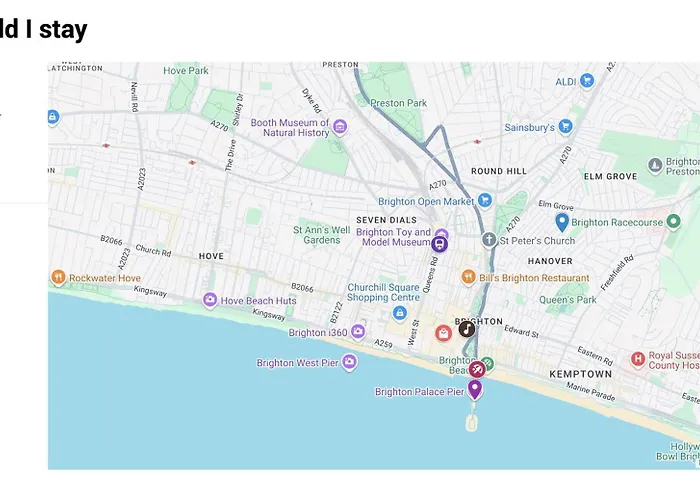Open the Booth Museum of Natural History marker
The height and width of the screenshot is (500, 700).
(x=340, y=127)
